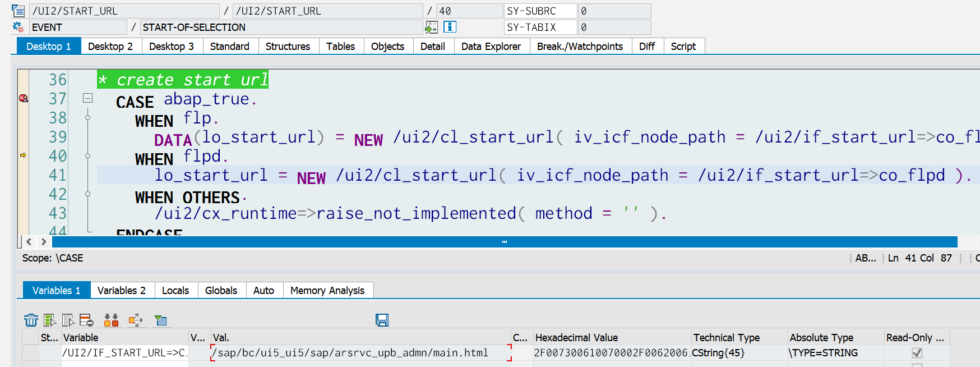Open the Standard tab
Screen dimensions: 980x367
(230, 46)
